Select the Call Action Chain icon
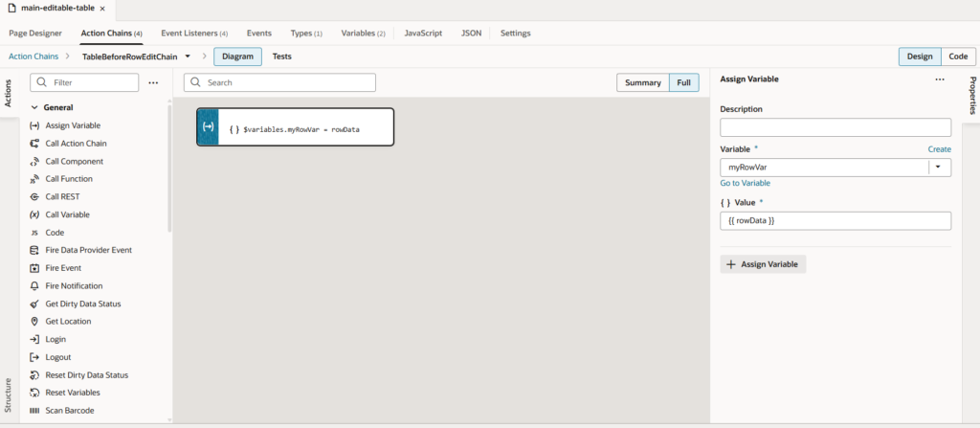 [34, 144]
